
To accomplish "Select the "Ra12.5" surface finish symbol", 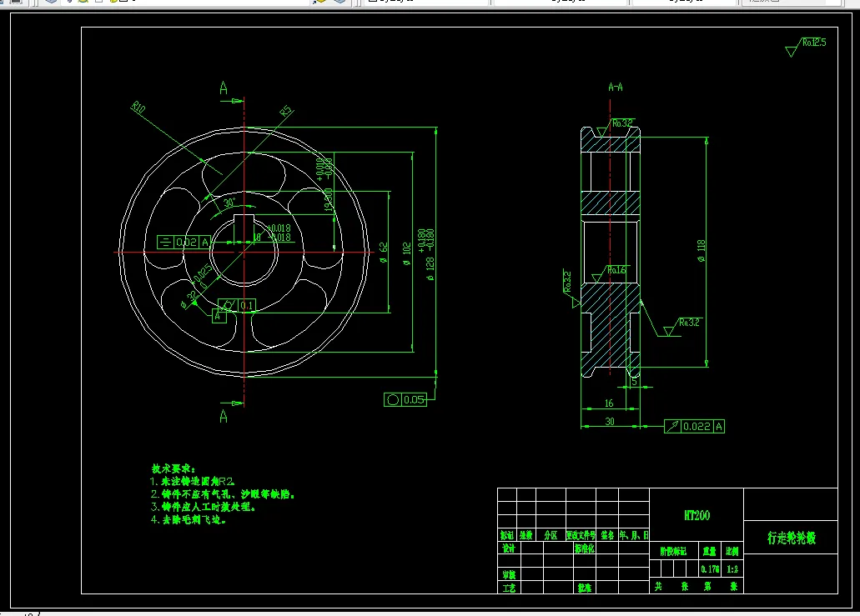I will click(807, 47).
